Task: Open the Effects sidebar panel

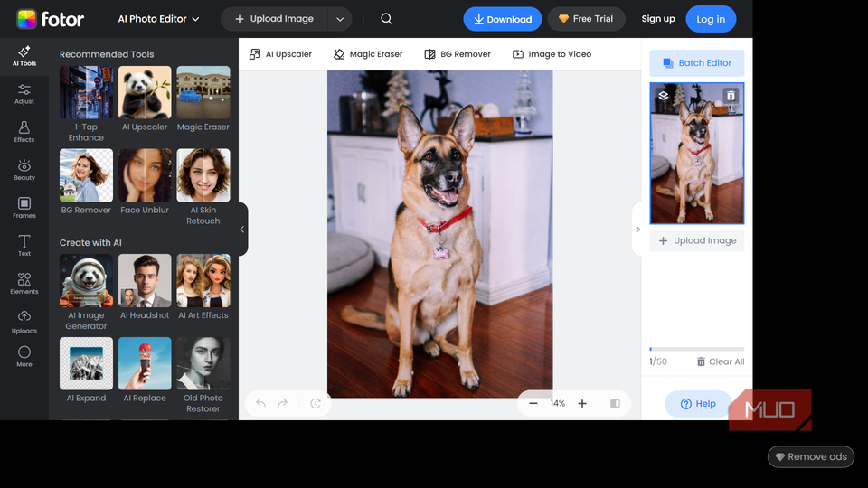Action: click(24, 132)
